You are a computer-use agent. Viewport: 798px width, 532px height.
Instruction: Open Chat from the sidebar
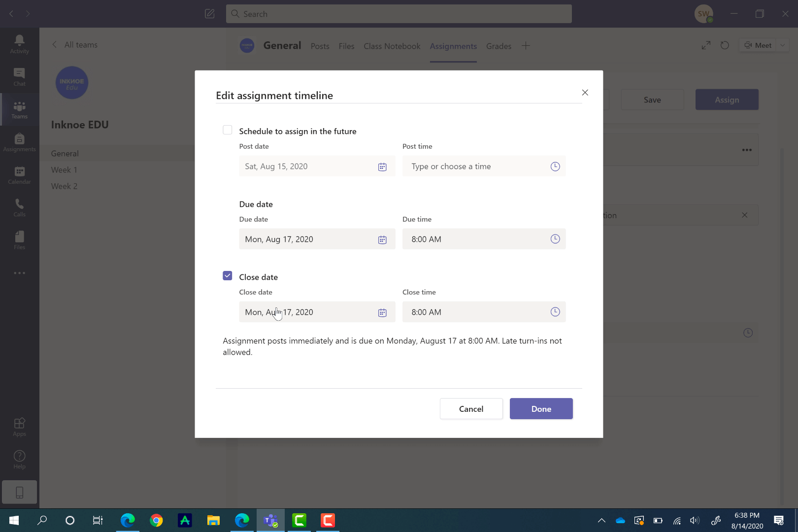[x=19, y=76]
